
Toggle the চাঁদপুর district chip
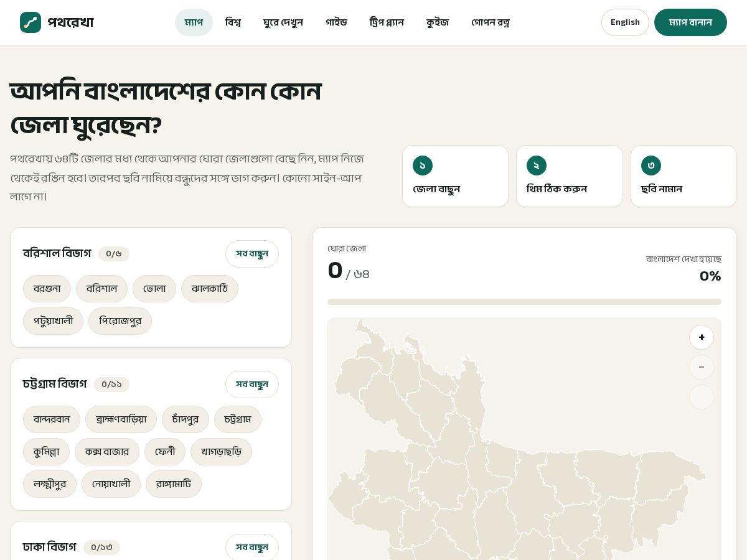[186, 419]
